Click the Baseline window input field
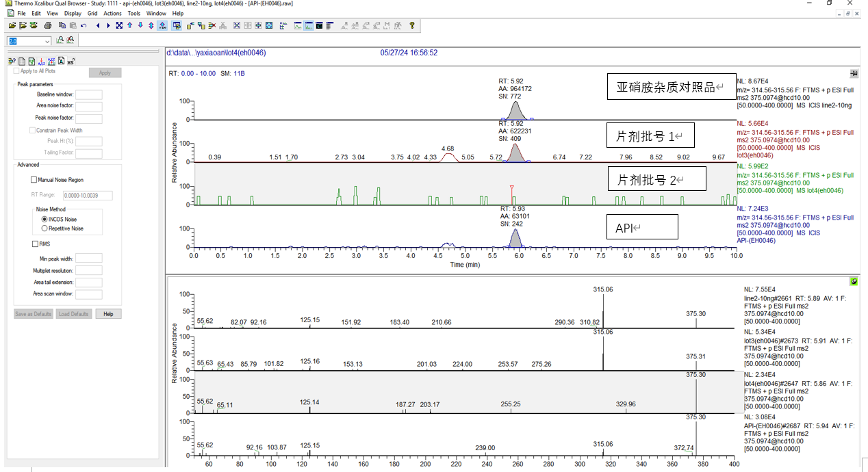Image resolution: width=868 pixels, height=472 pixels. click(x=88, y=94)
